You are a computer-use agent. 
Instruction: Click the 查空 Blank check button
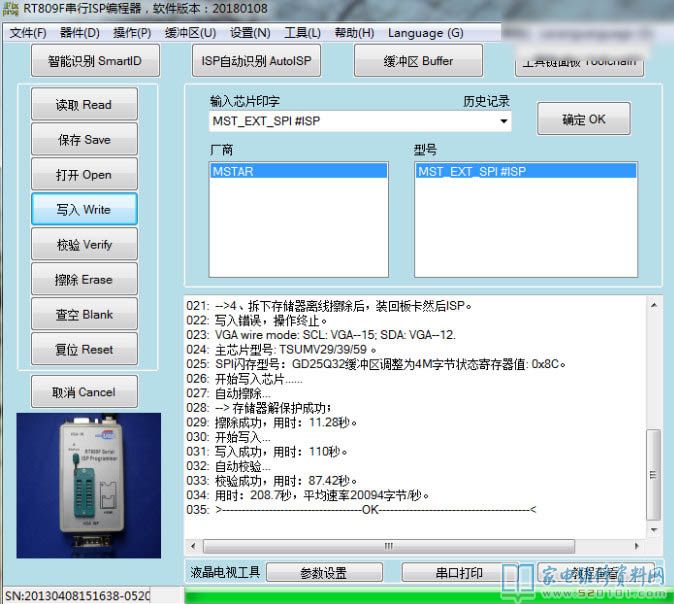click(84, 315)
